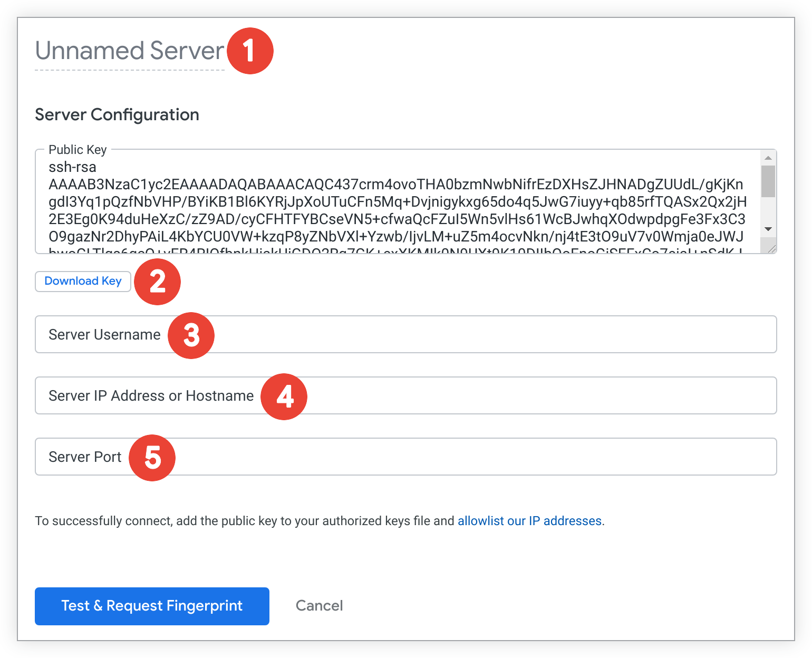Click the red number 1 badge
The image size is (812, 658).
coord(250,51)
